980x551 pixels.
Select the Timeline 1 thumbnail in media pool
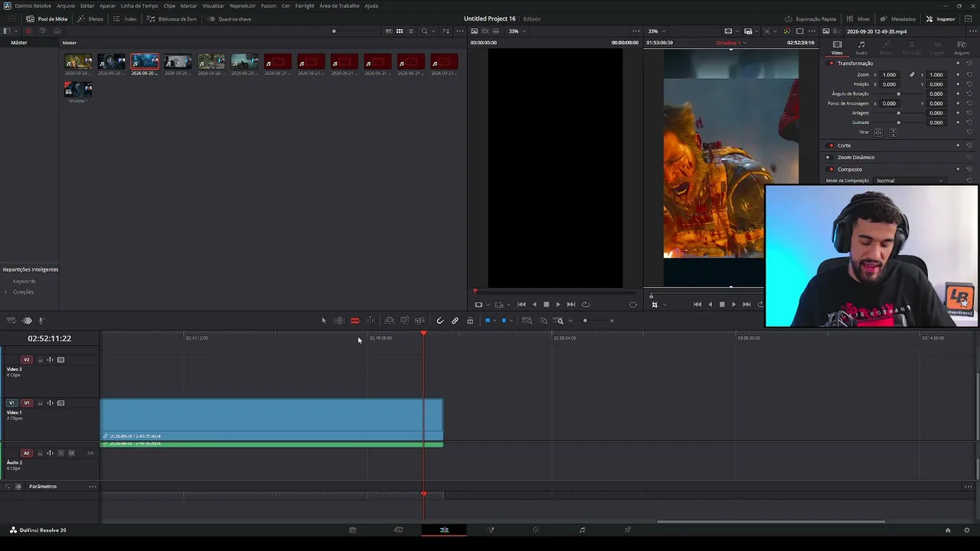coord(77,90)
